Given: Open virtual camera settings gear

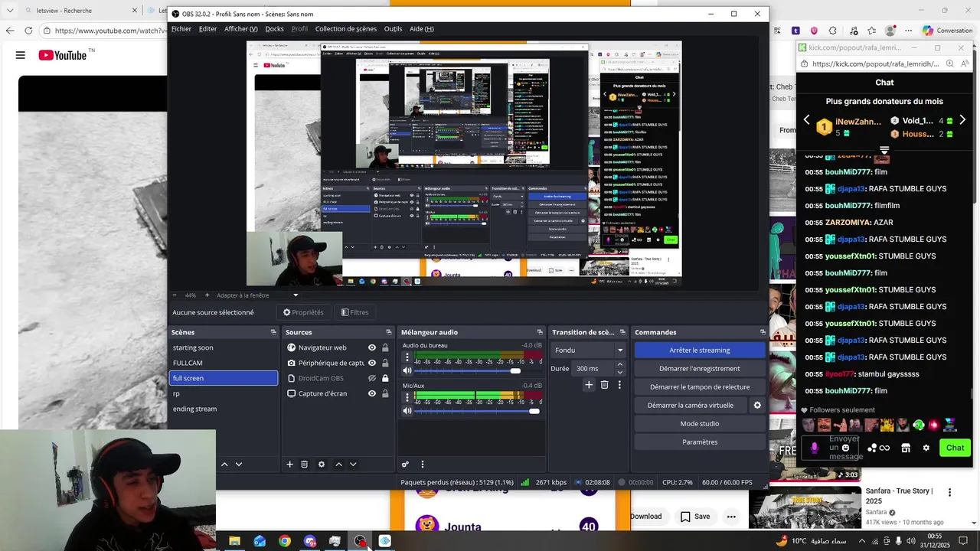Looking at the screenshot, I should (757, 406).
